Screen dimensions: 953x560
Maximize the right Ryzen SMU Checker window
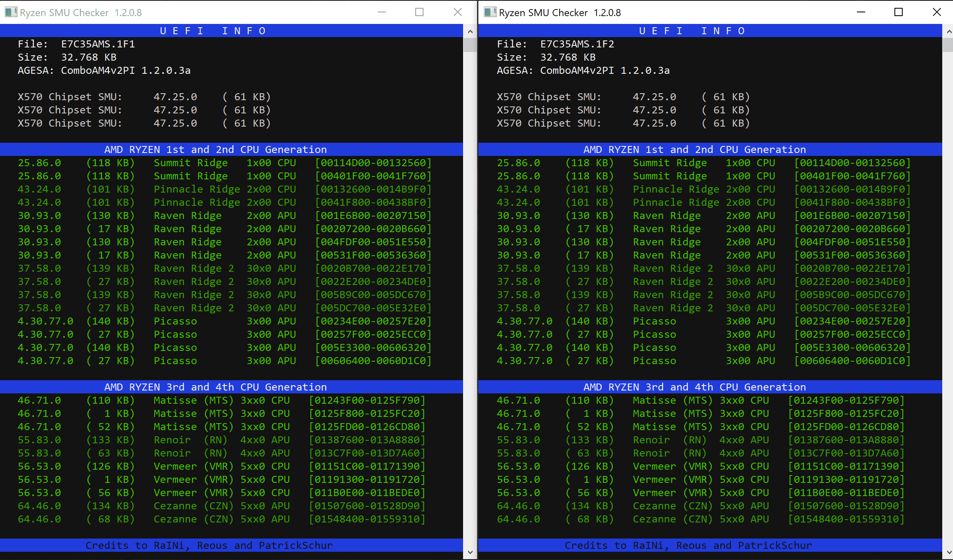coord(899,12)
